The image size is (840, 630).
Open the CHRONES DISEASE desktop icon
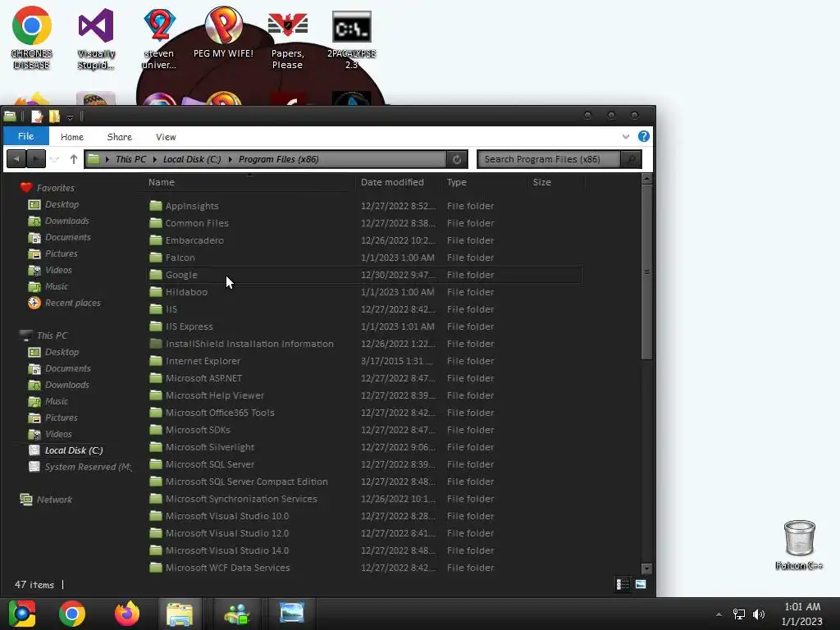pyautogui.click(x=32, y=38)
